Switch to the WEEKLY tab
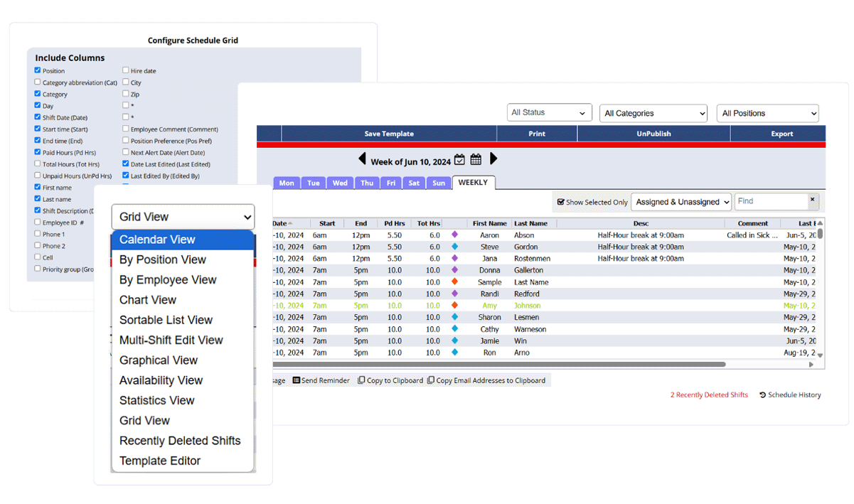 [474, 183]
